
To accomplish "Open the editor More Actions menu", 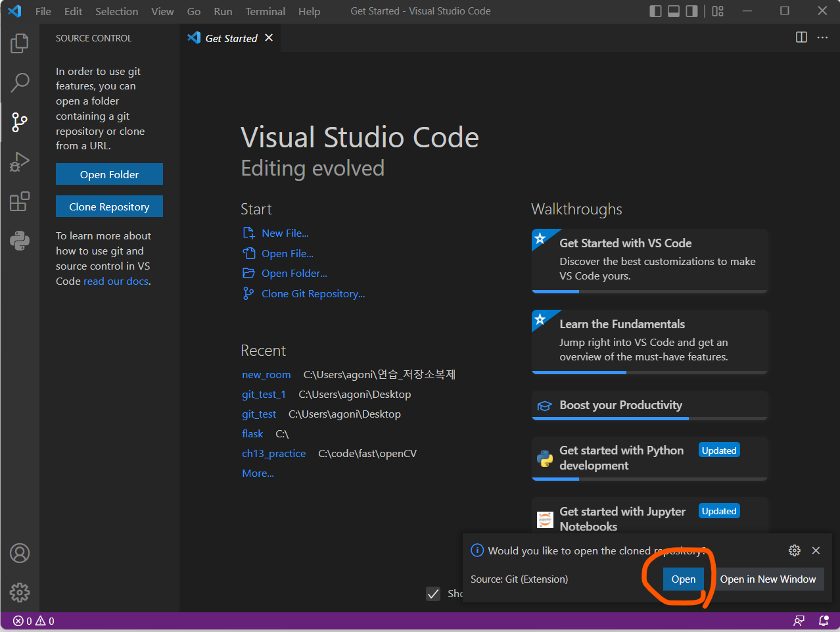I will click(x=822, y=37).
